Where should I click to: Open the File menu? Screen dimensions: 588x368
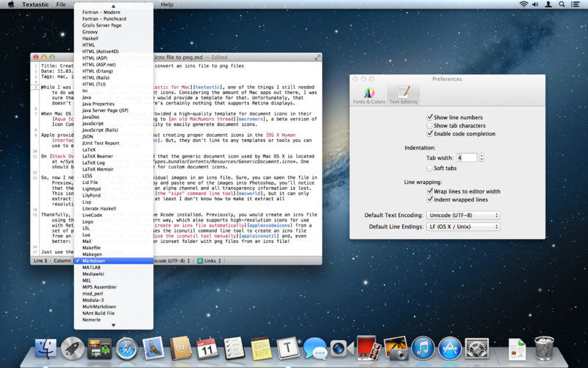(x=61, y=4)
